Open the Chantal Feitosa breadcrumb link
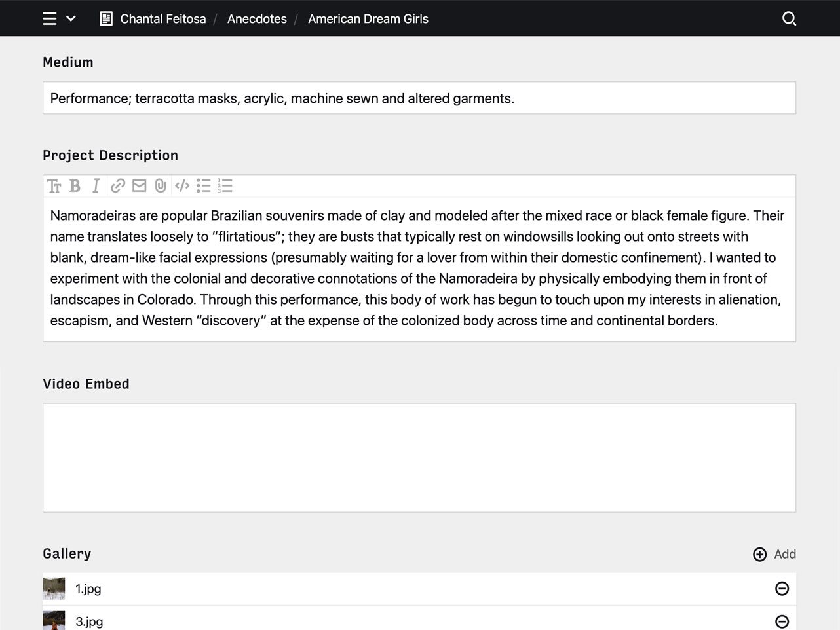 tap(162, 19)
